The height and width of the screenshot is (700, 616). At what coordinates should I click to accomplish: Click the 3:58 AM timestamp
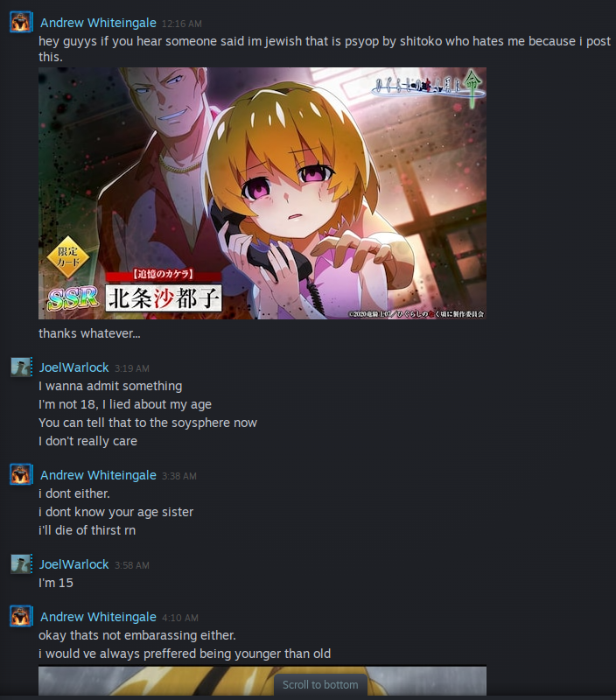(132, 565)
